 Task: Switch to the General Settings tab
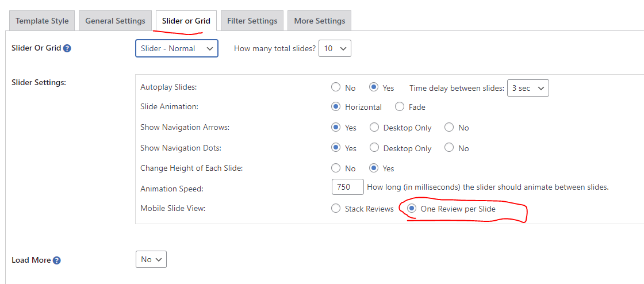pyautogui.click(x=116, y=21)
